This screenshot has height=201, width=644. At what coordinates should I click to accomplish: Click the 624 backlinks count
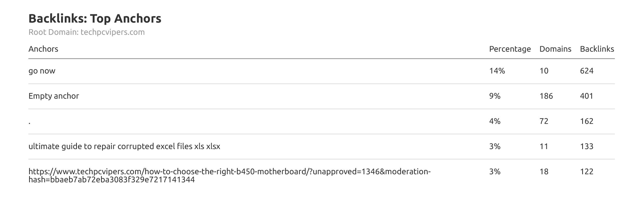[x=587, y=71]
